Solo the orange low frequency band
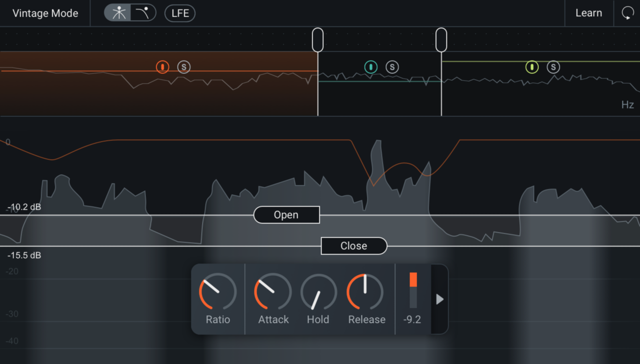The width and height of the screenshot is (640, 364). pos(183,66)
